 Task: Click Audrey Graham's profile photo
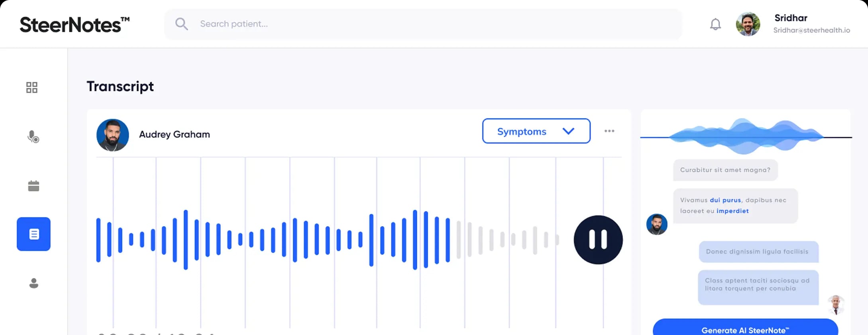(113, 135)
